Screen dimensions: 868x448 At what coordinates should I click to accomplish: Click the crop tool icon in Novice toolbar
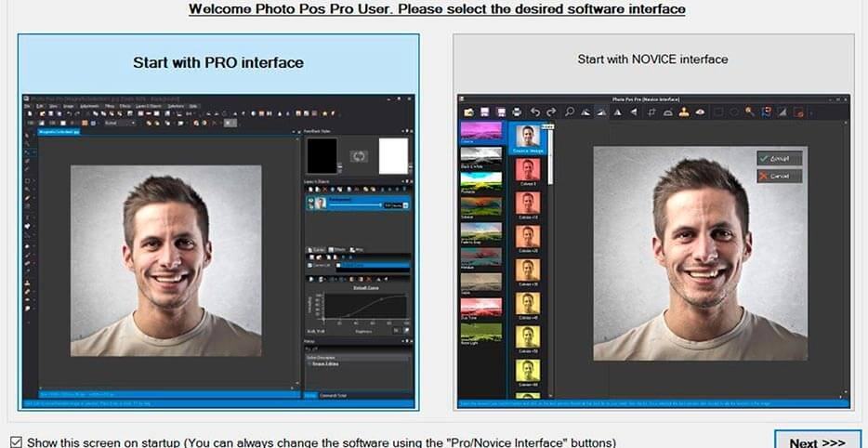click(652, 112)
